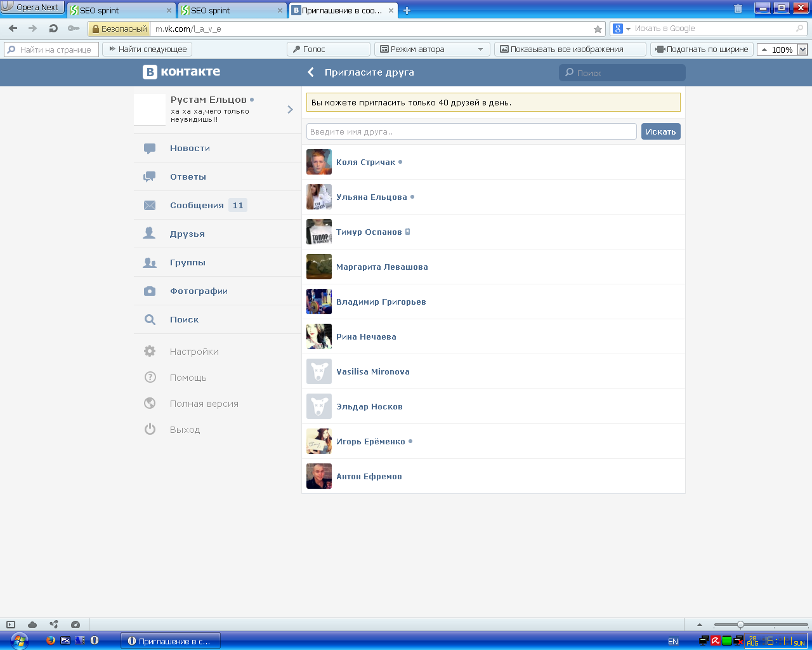Click the VK back arrow beside 'Пригласите друга'
The width and height of the screenshot is (812, 650).
pyautogui.click(x=311, y=72)
